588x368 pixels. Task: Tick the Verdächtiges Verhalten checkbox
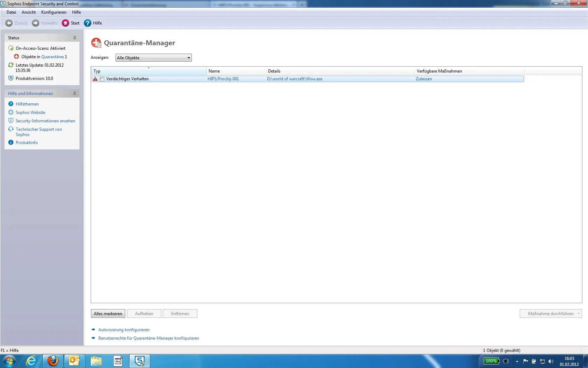point(102,79)
